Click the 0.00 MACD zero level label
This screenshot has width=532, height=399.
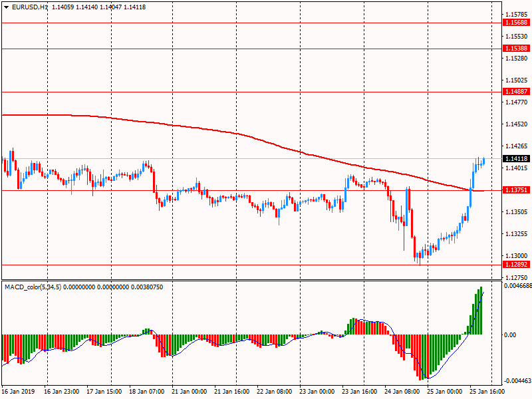510,335
